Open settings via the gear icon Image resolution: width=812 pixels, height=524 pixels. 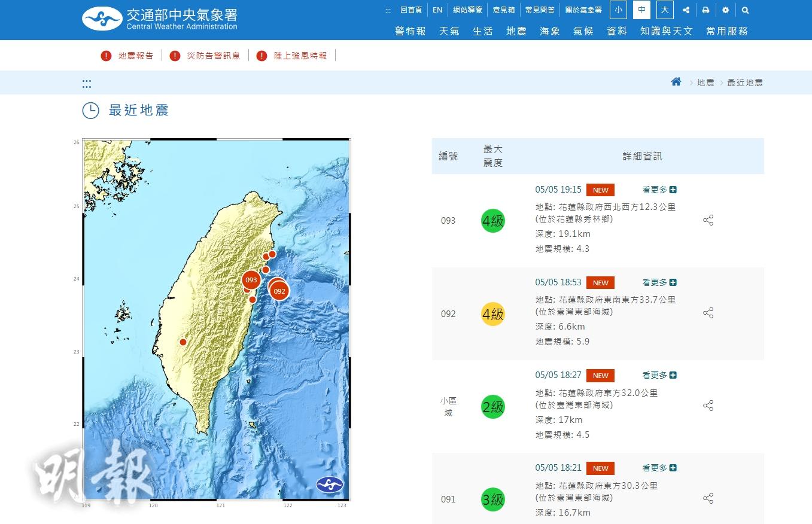coord(725,10)
